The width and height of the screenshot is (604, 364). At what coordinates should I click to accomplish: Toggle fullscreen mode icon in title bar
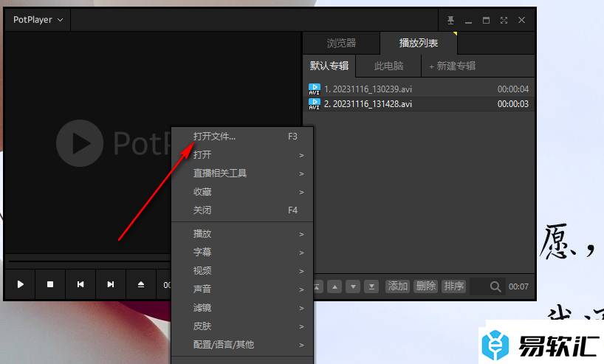coord(504,20)
